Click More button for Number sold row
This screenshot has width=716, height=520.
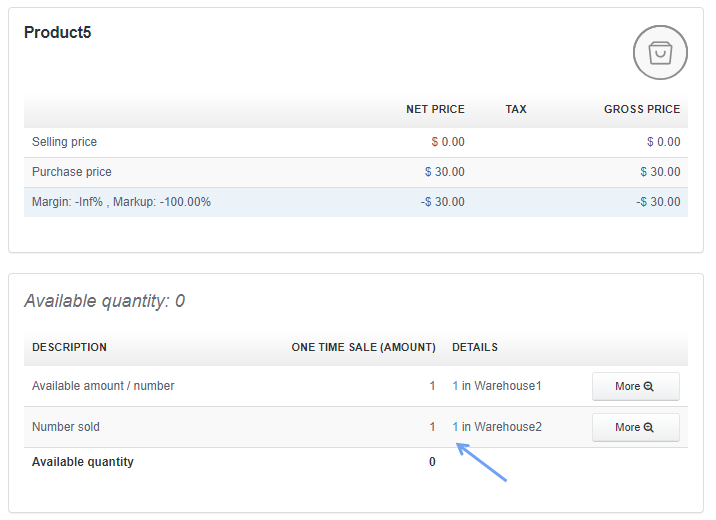pyautogui.click(x=635, y=427)
